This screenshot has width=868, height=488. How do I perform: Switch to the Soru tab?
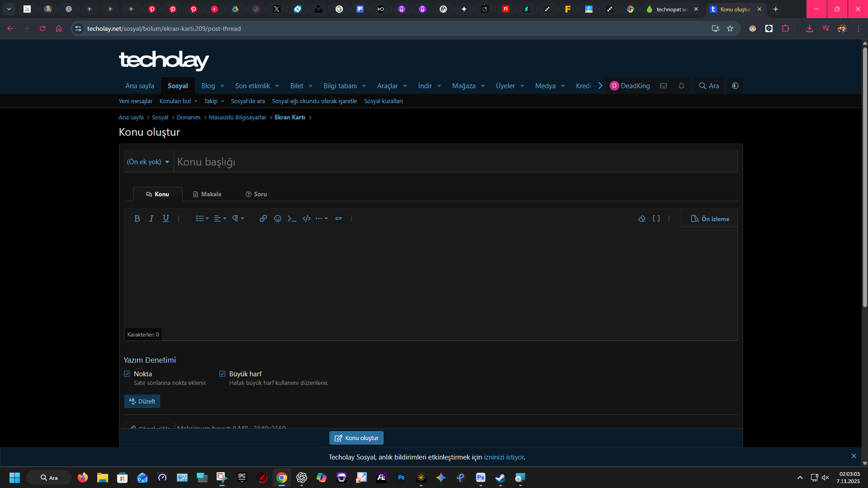coord(256,194)
